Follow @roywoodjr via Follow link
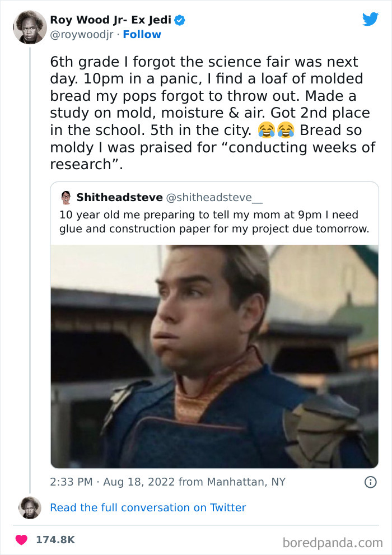The image size is (392, 555). point(142,35)
